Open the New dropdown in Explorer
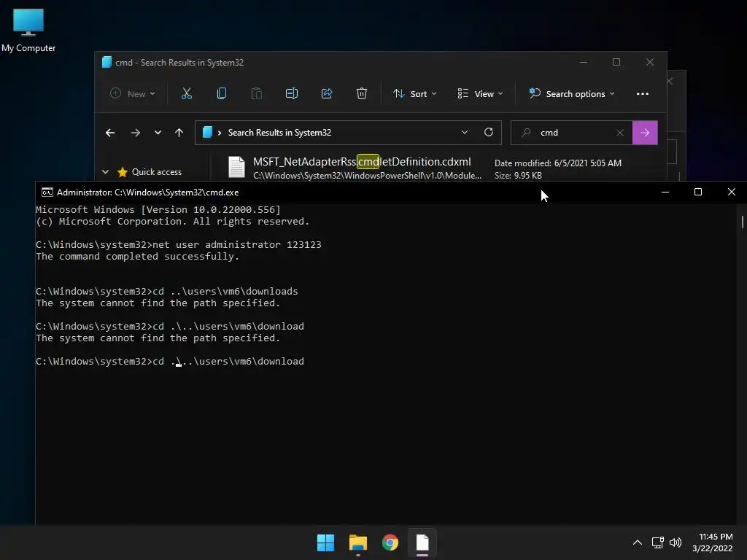This screenshot has width=747, height=560. coord(133,94)
